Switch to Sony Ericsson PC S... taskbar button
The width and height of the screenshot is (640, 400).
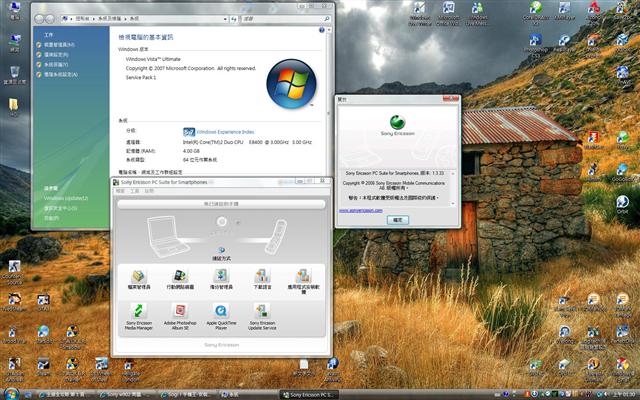(309, 395)
